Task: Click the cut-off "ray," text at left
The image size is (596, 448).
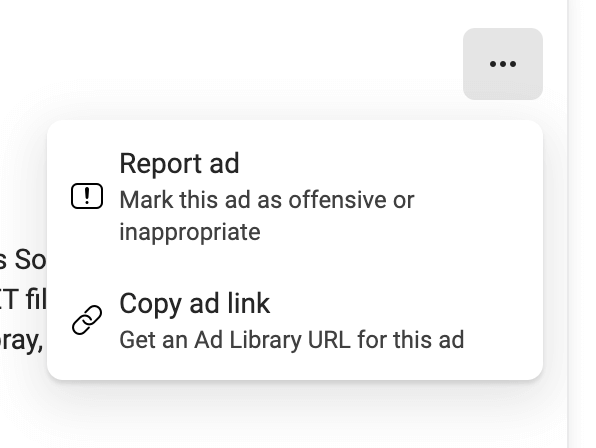Action: point(21,341)
